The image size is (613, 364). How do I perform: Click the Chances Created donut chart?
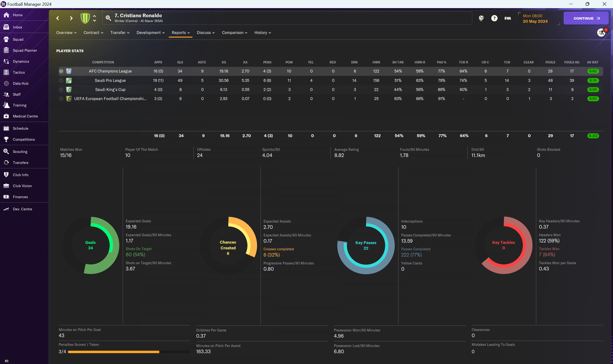[x=228, y=245]
